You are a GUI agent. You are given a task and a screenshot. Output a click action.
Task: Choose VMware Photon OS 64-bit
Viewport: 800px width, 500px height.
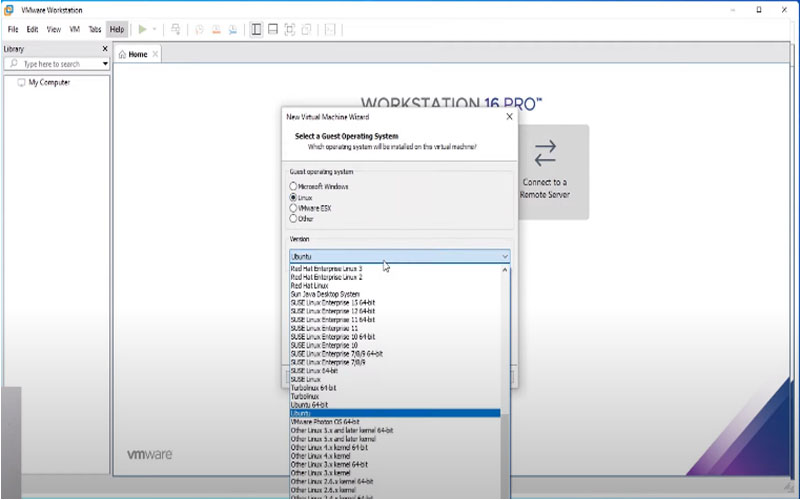tap(395, 422)
